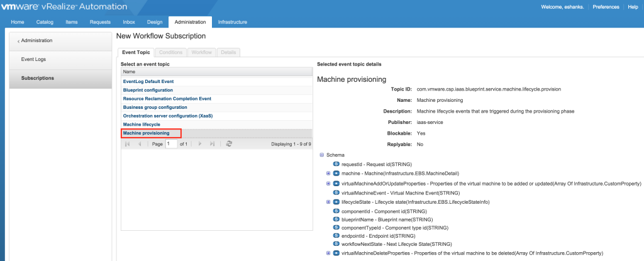Image resolution: width=644 pixels, height=261 pixels.
Task: Expand virtualMachineDeleteProperties node
Action: 328,253
